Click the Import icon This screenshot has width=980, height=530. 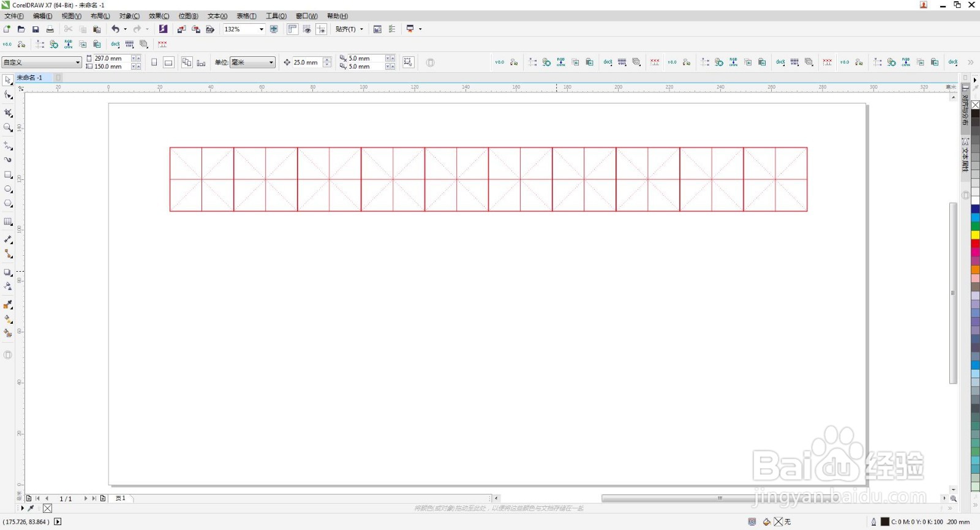coord(181,29)
